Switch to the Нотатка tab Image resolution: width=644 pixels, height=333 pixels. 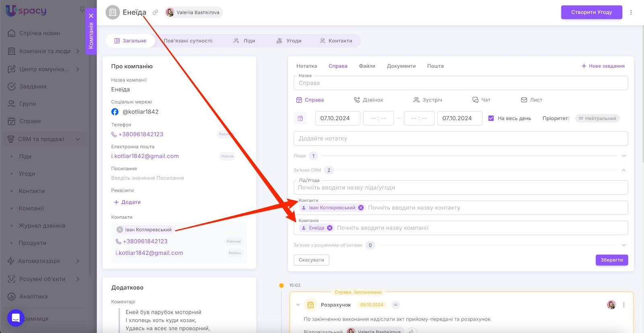307,66
